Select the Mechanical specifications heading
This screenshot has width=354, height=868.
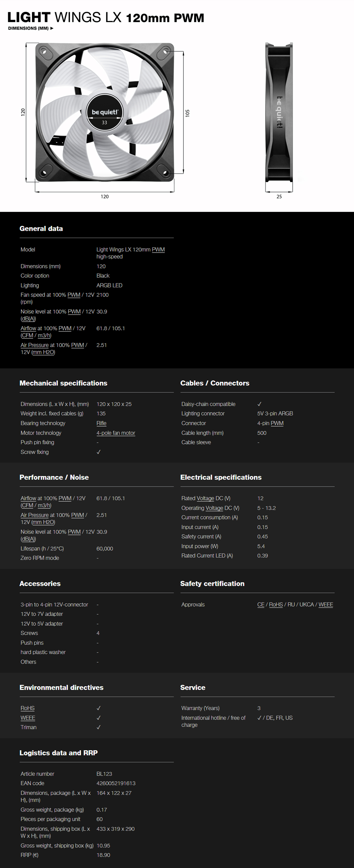pos(63,383)
